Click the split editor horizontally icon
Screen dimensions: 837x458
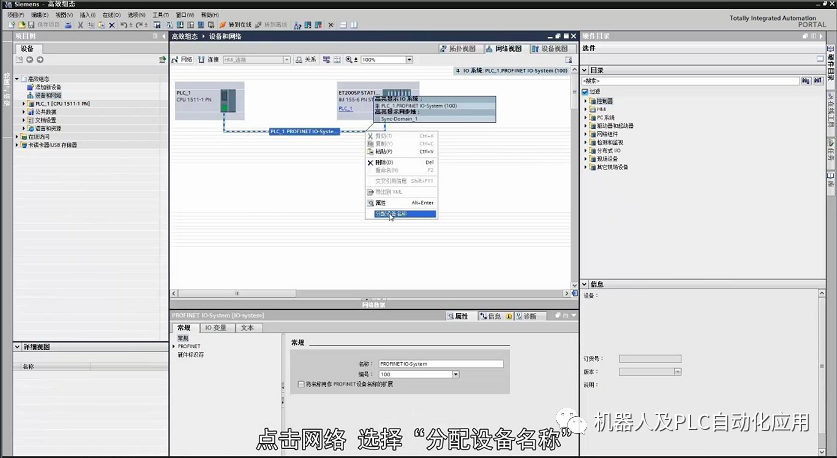pos(343,25)
